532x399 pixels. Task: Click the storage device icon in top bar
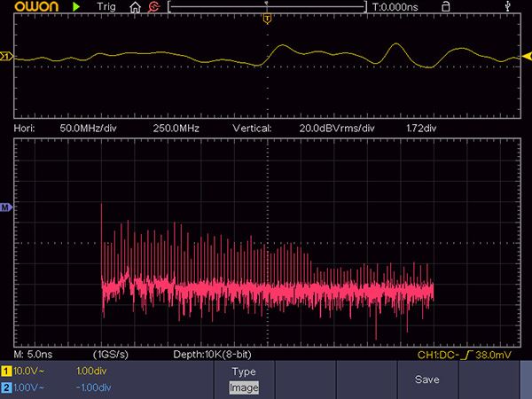click(x=445, y=7)
